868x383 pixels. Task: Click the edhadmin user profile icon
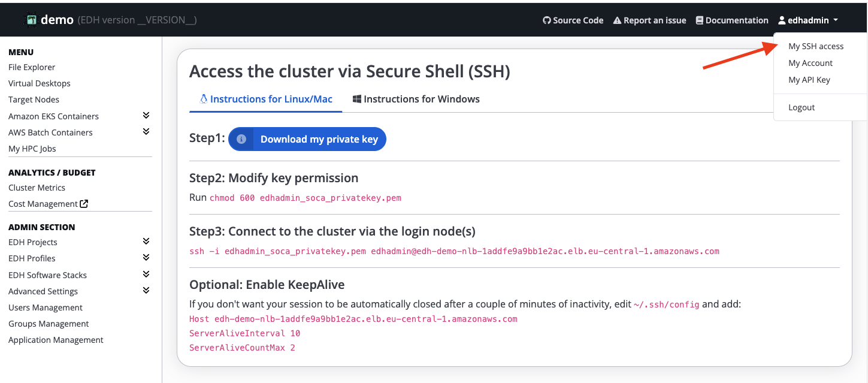pyautogui.click(x=782, y=20)
